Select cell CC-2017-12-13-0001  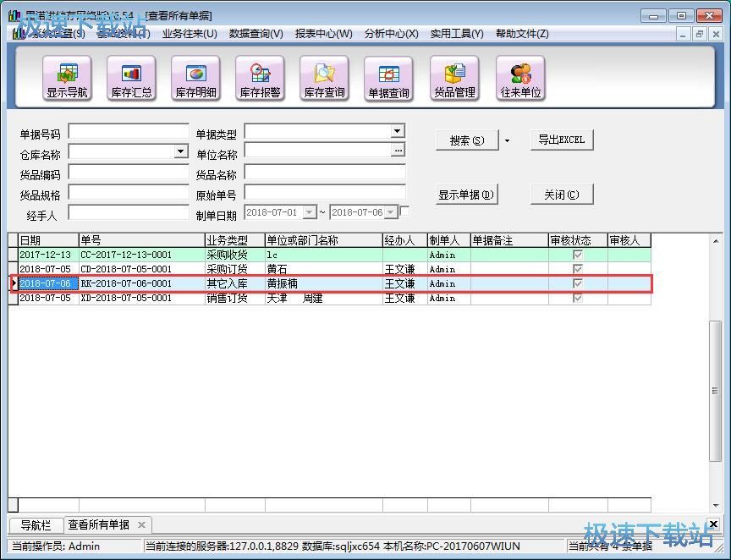(x=142, y=255)
